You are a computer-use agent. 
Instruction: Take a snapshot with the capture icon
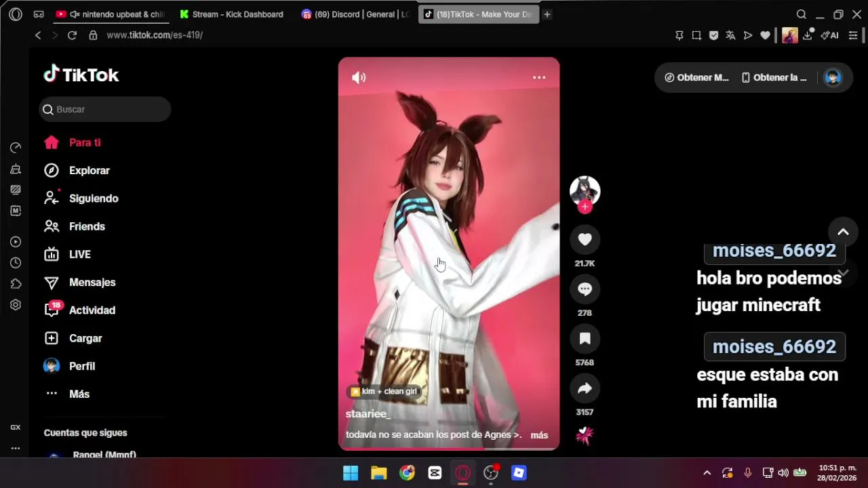pos(696,35)
